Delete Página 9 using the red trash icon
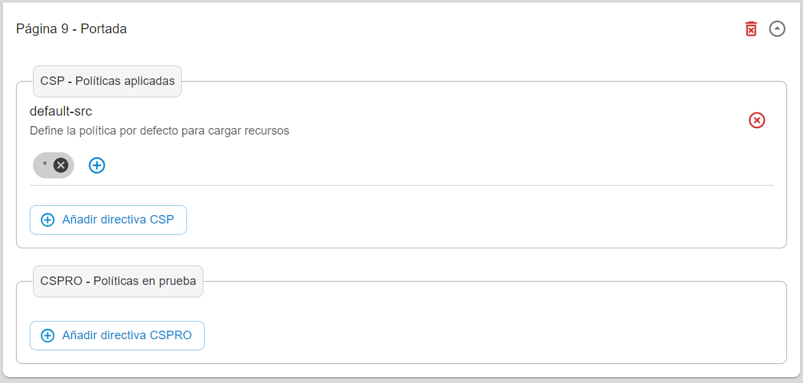The height and width of the screenshot is (384, 803). [x=751, y=29]
